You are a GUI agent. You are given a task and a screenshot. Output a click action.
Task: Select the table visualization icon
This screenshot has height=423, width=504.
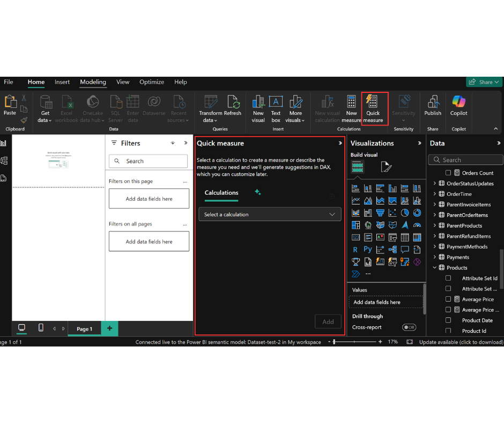405,237
